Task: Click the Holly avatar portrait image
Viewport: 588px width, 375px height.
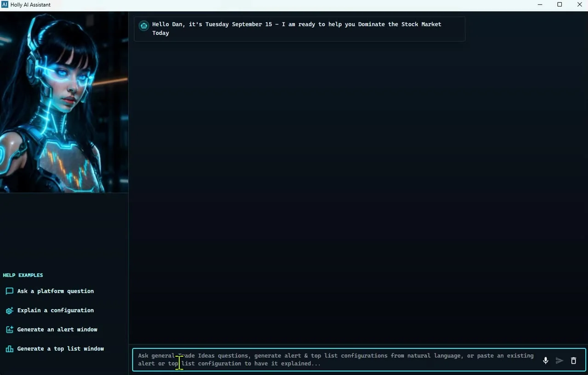Action: (x=64, y=102)
